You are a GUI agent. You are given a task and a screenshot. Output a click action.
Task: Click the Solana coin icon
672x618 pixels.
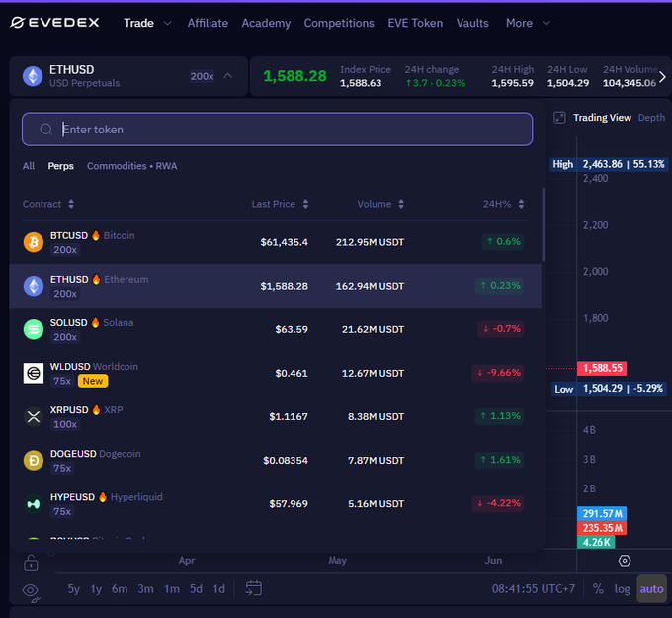34,329
